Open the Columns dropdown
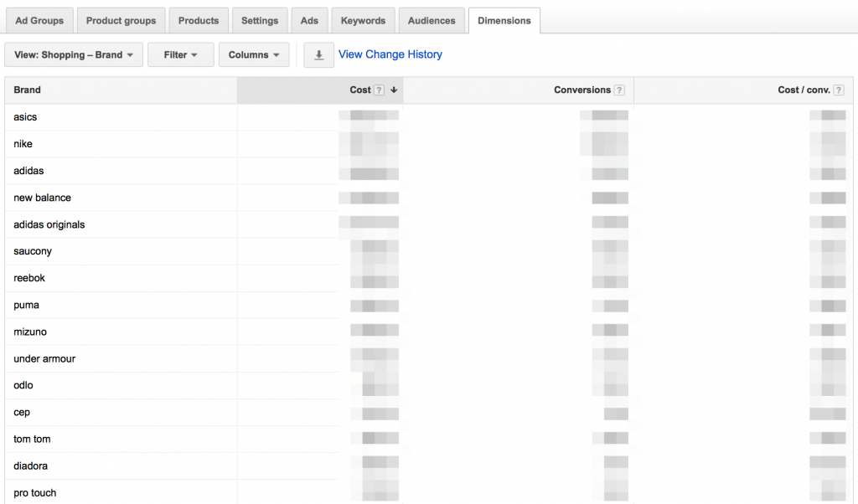858x504 pixels. pyautogui.click(x=254, y=55)
